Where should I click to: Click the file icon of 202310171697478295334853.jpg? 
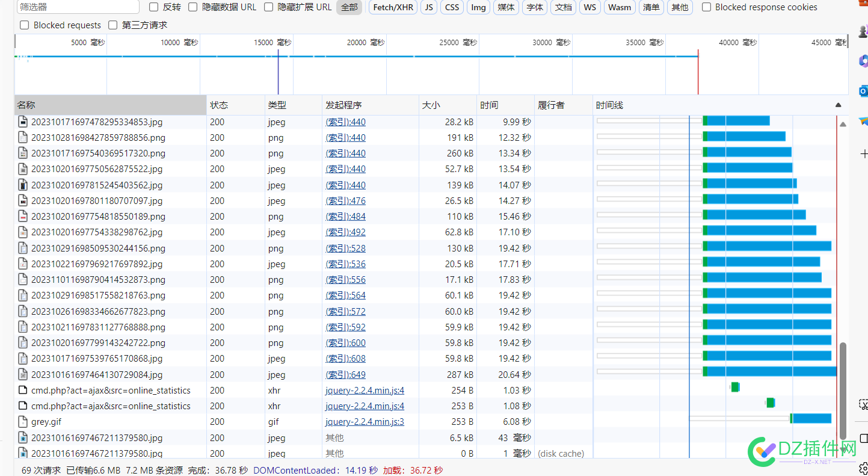[23, 122]
